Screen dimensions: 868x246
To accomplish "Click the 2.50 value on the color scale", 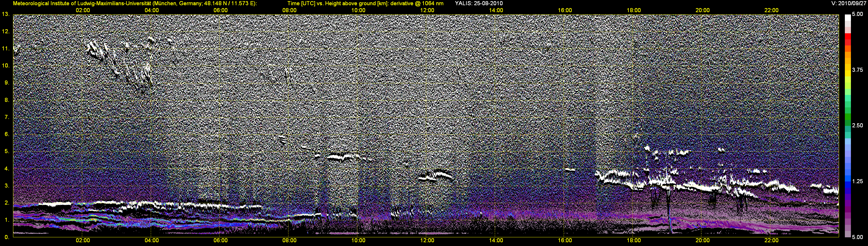I will pos(858,126).
